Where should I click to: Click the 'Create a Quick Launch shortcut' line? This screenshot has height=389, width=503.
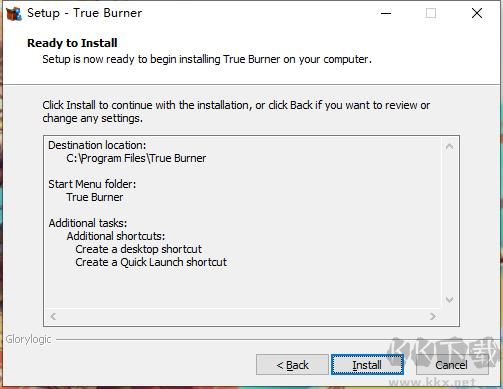click(151, 262)
